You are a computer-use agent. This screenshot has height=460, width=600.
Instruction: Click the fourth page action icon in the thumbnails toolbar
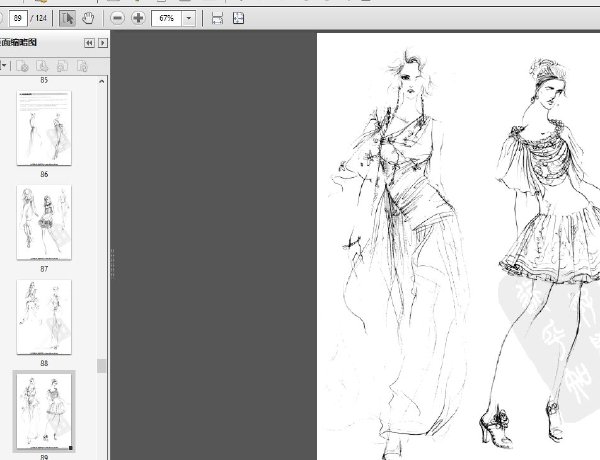pos(82,66)
